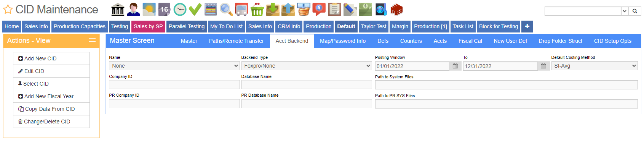This screenshot has width=644, height=141.
Task: Click the green checkmark icon
Action: click(195, 10)
